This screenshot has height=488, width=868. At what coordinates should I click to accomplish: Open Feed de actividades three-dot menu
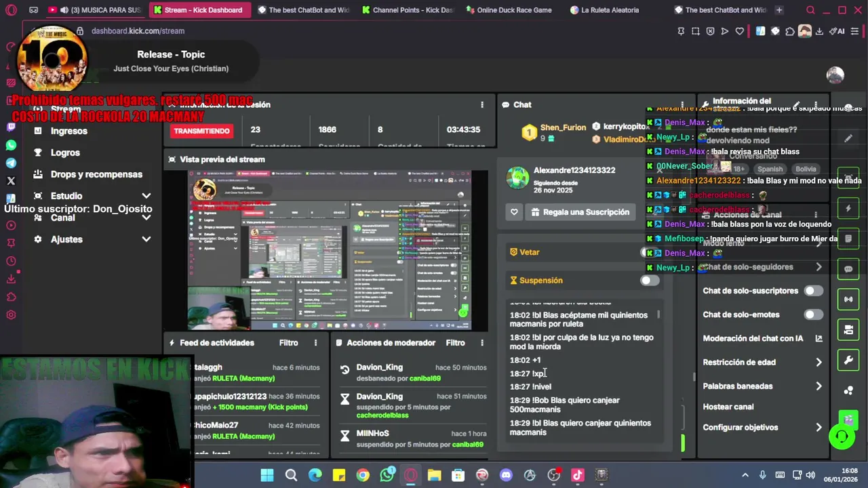(315, 343)
